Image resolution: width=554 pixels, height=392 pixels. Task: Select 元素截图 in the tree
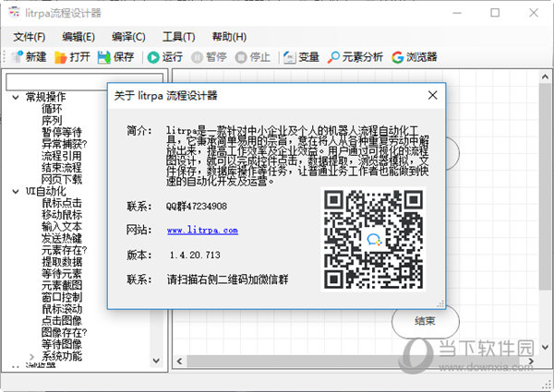(62, 285)
